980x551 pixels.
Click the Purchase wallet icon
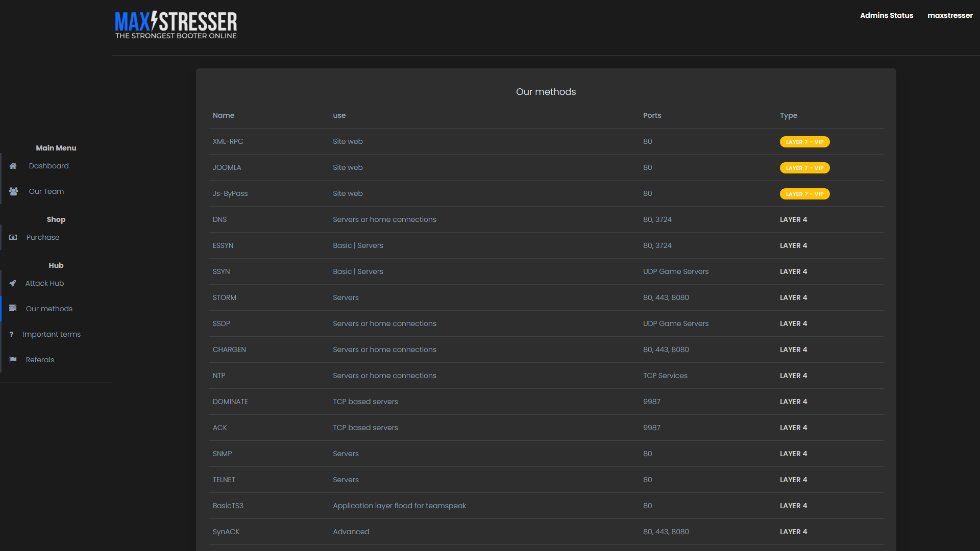12,237
